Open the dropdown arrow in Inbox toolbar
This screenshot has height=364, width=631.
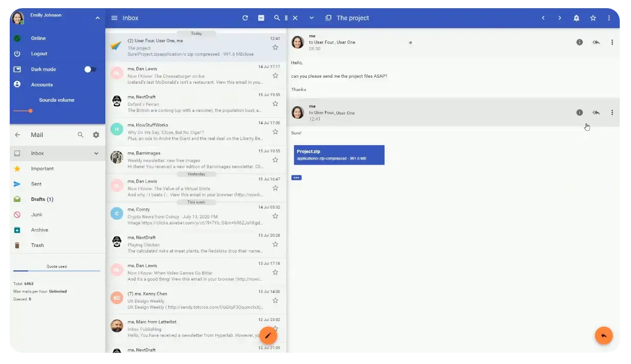coord(311,18)
